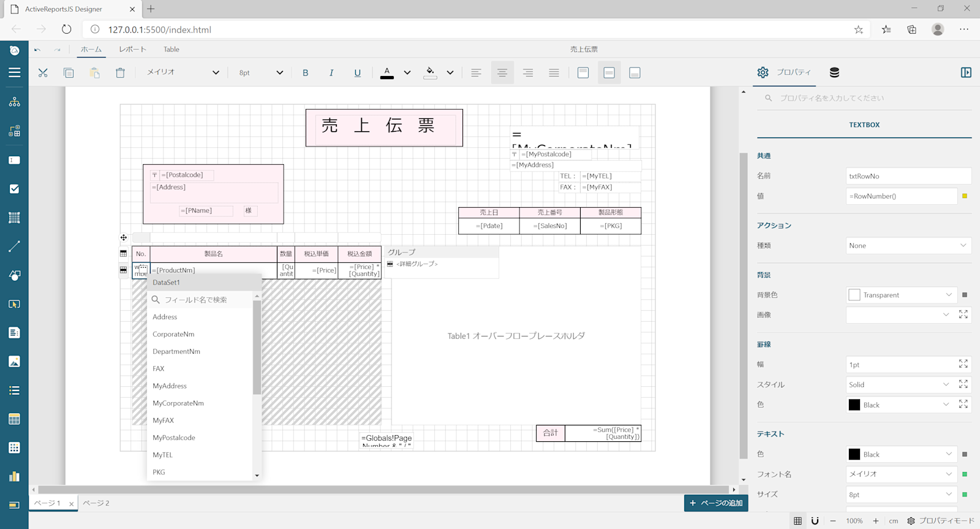Screen dimensions: 980x529
Task: Click the Undo arrow
Action: 37,50
